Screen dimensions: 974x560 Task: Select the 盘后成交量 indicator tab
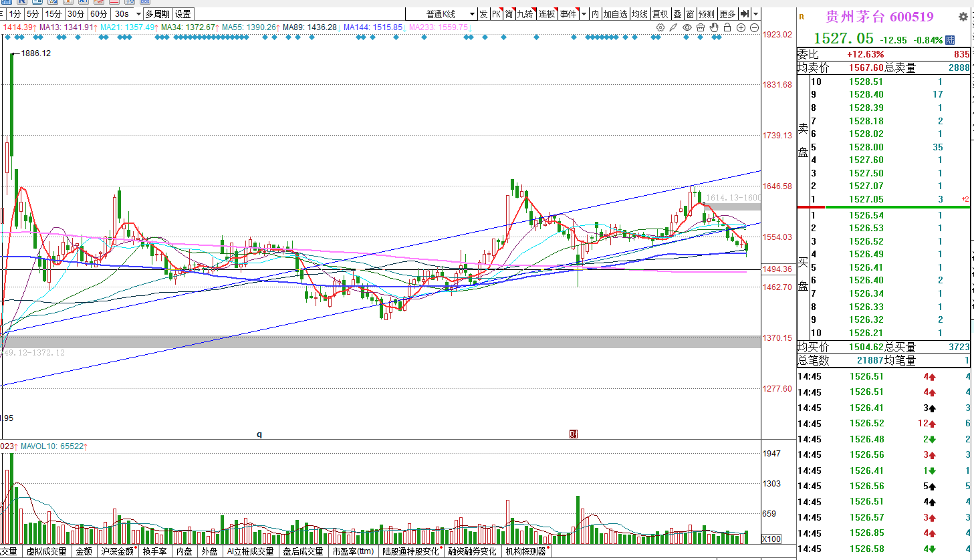pyautogui.click(x=303, y=551)
